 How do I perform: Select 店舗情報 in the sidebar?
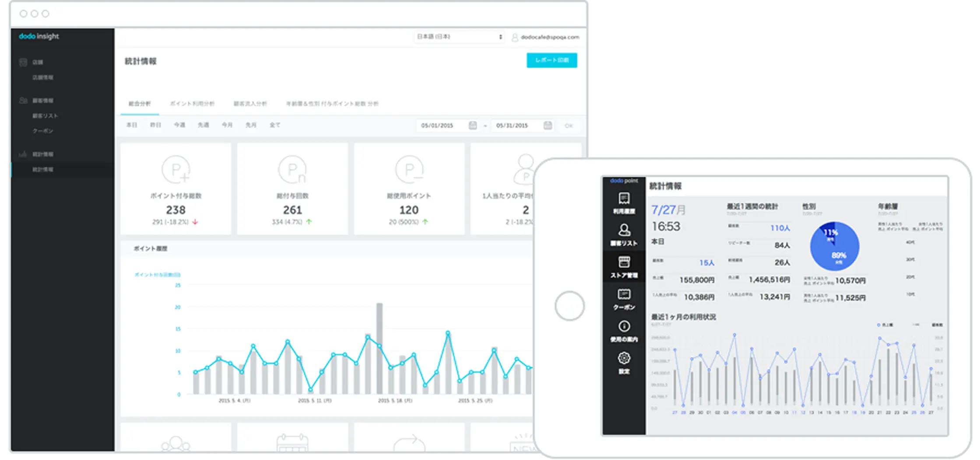point(43,77)
